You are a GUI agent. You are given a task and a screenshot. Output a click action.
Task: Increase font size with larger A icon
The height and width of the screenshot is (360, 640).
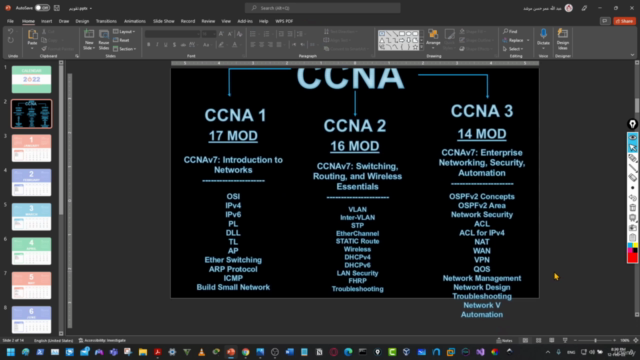[221, 34]
